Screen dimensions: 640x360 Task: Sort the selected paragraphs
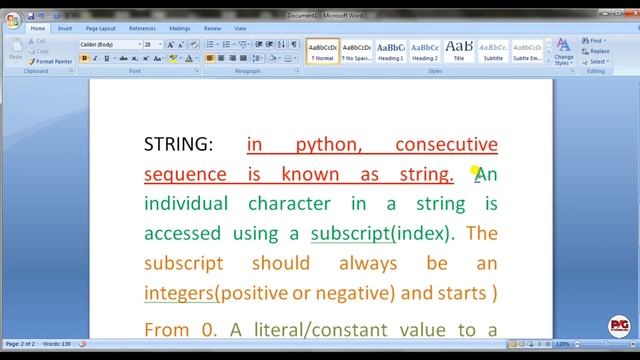click(282, 44)
